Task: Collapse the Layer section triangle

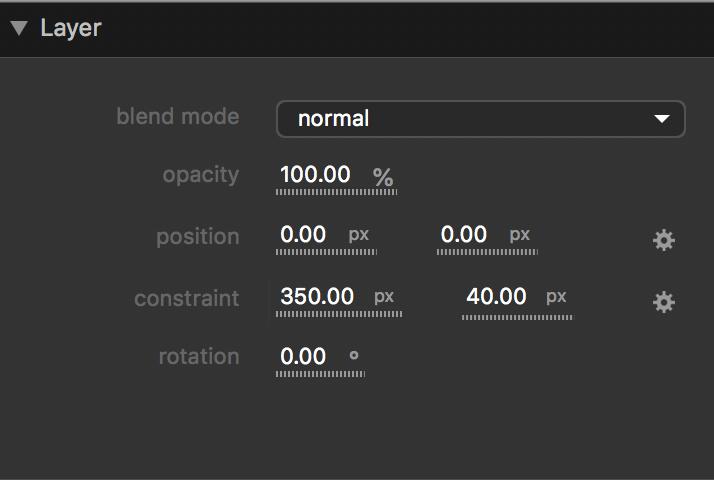Action: click(x=19, y=28)
